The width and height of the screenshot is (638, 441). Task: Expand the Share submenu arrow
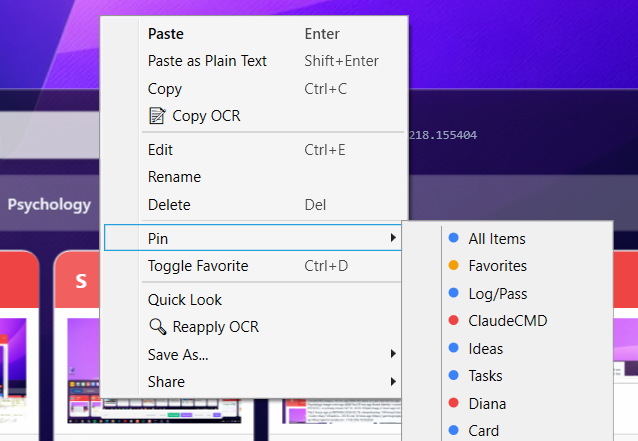coord(394,381)
